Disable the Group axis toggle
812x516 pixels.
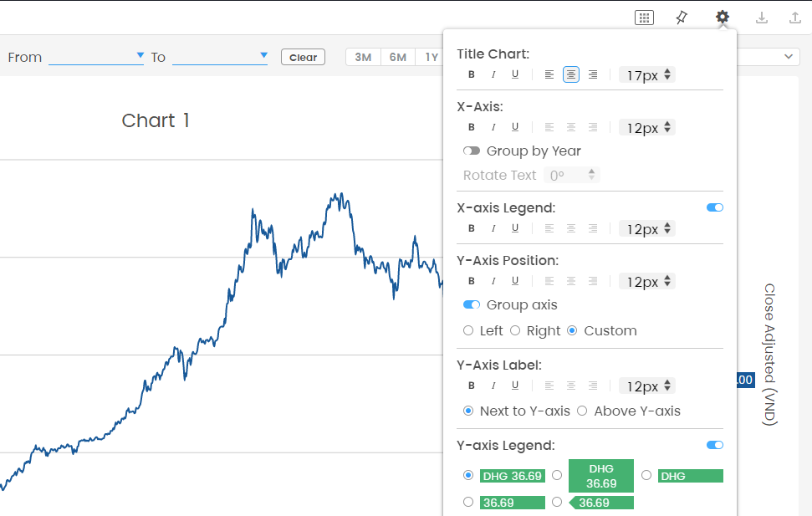coord(472,305)
